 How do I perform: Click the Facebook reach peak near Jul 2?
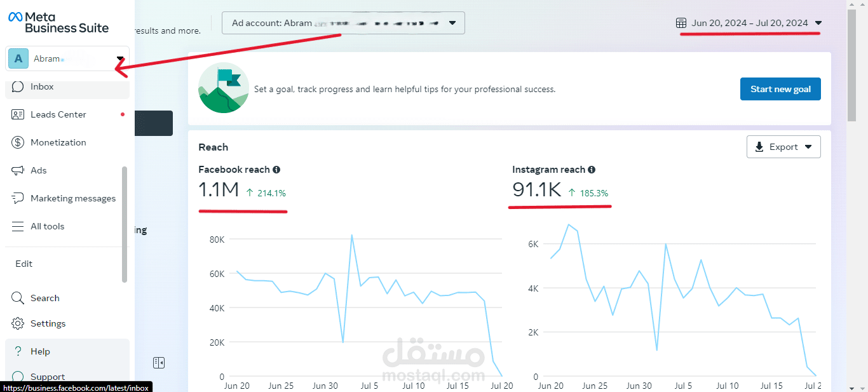(x=351, y=235)
